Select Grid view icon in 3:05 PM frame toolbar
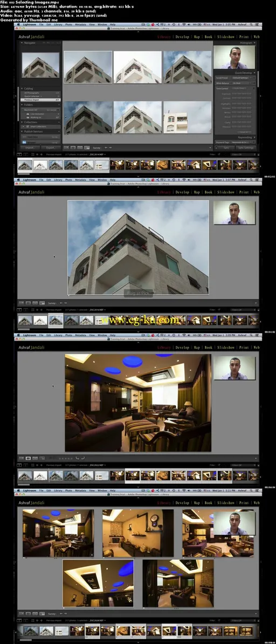Screen dimensions: 276x644 pos(67,147)
